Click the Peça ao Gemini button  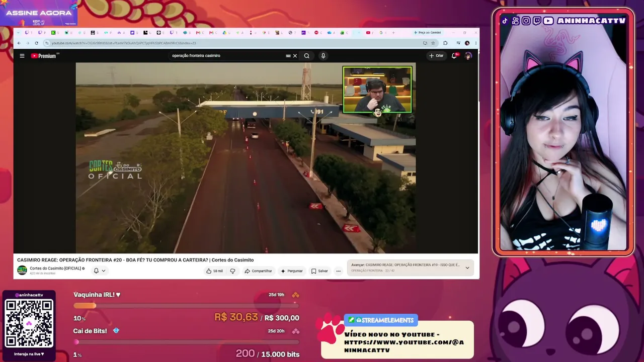tap(428, 33)
